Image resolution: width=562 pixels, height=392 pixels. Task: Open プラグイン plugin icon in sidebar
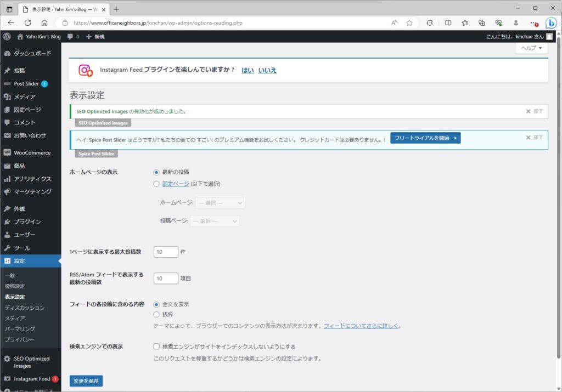coord(7,222)
